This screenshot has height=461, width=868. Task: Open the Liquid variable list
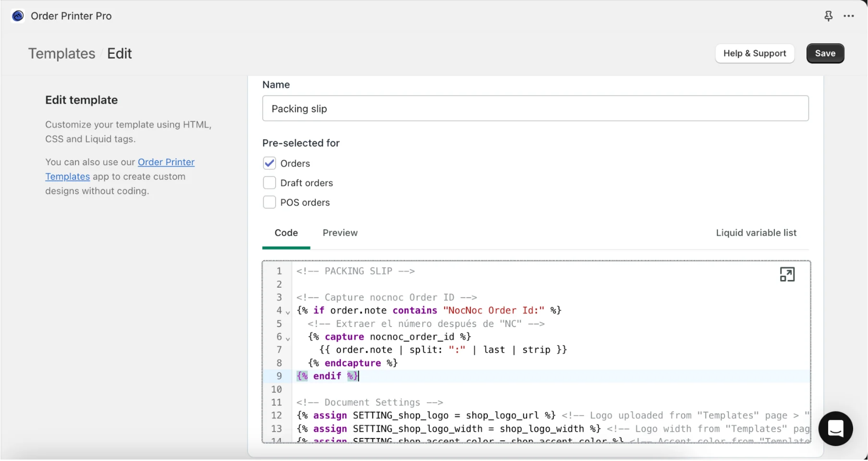tap(756, 233)
